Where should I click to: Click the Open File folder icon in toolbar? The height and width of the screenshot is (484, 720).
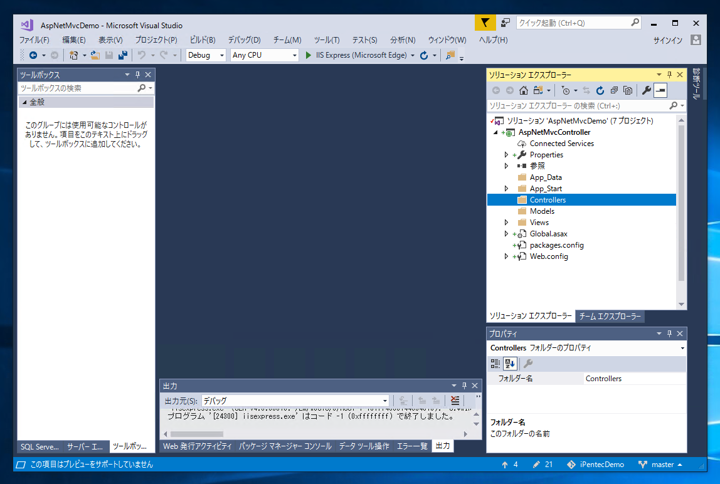[95, 55]
